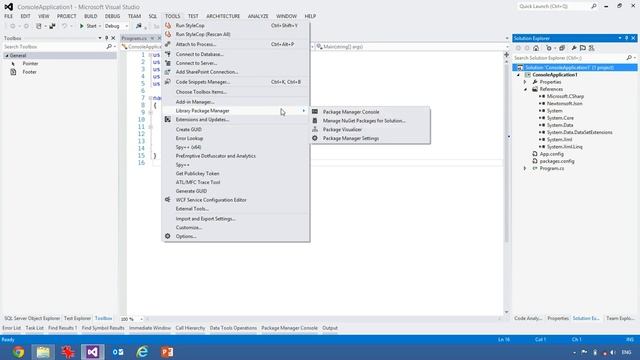
Task: Click the Connect to Database icon
Action: (168, 54)
